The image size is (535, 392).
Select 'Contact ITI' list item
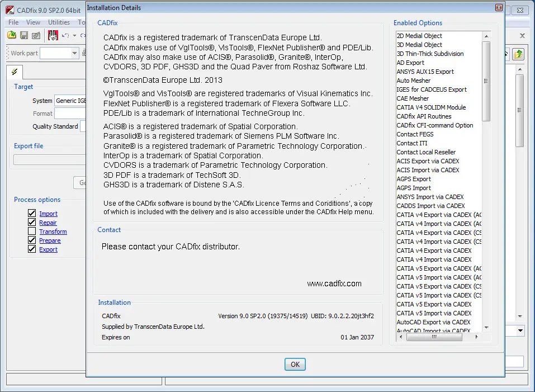point(412,143)
